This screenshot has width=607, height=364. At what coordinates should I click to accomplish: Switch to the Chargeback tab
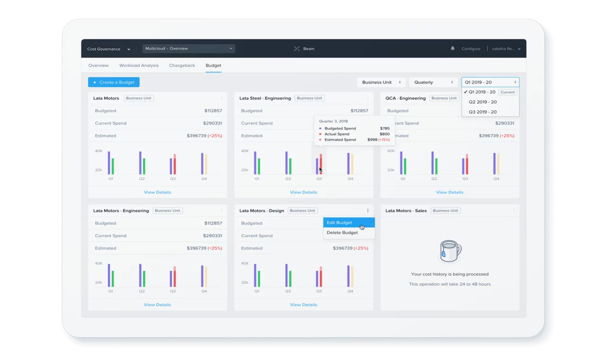pos(182,65)
